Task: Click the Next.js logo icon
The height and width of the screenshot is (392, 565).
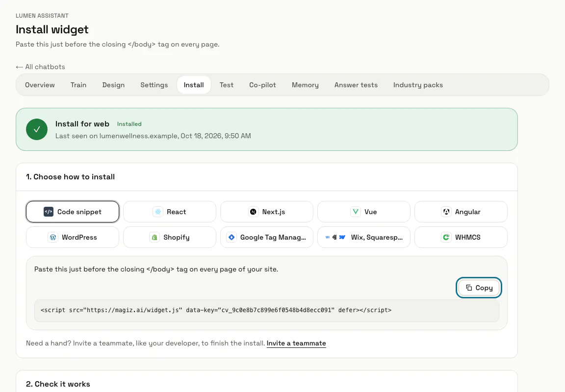Action: point(253,212)
